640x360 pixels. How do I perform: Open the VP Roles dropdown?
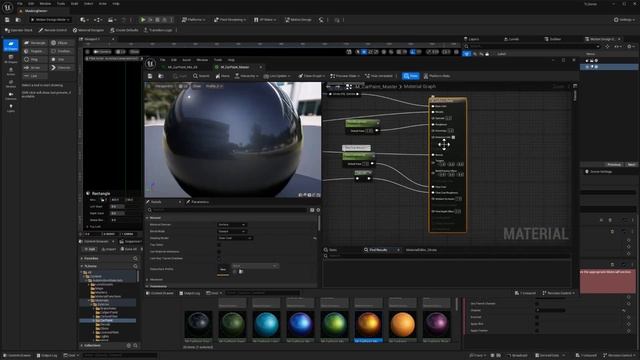click(266, 20)
